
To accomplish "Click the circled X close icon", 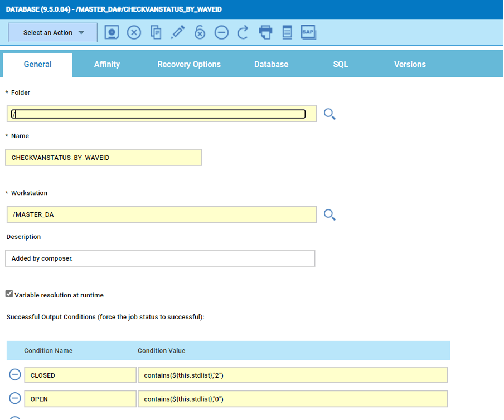I will click(x=134, y=32).
